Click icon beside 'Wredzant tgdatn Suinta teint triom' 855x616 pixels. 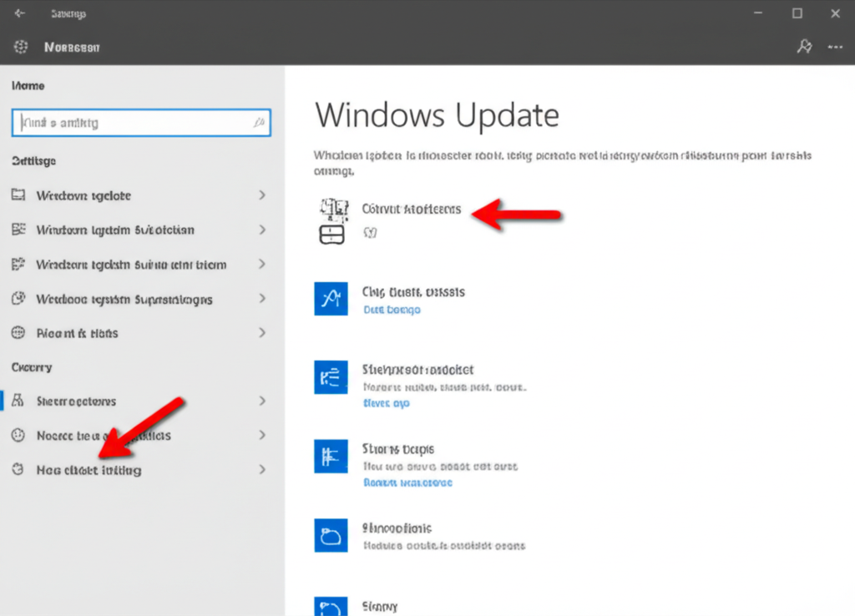pos(18,264)
